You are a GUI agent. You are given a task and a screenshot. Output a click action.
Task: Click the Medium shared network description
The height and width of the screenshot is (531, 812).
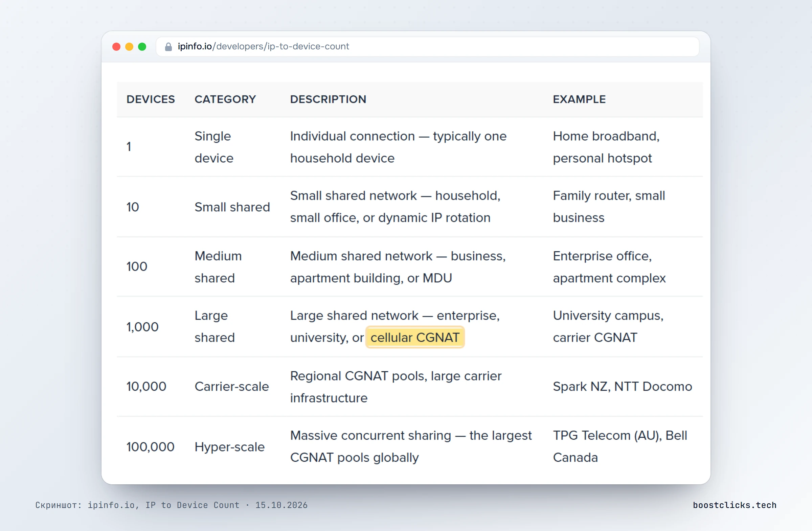398,267
